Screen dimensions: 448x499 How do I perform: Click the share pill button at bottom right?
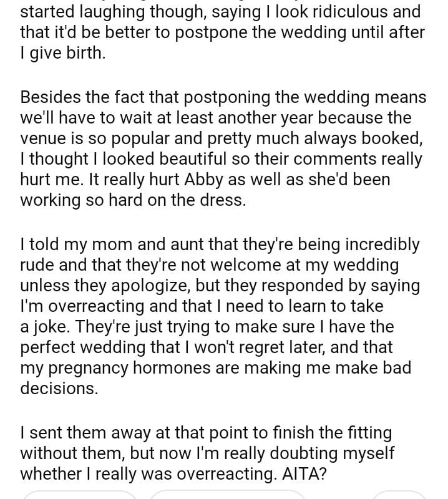coord(399,495)
